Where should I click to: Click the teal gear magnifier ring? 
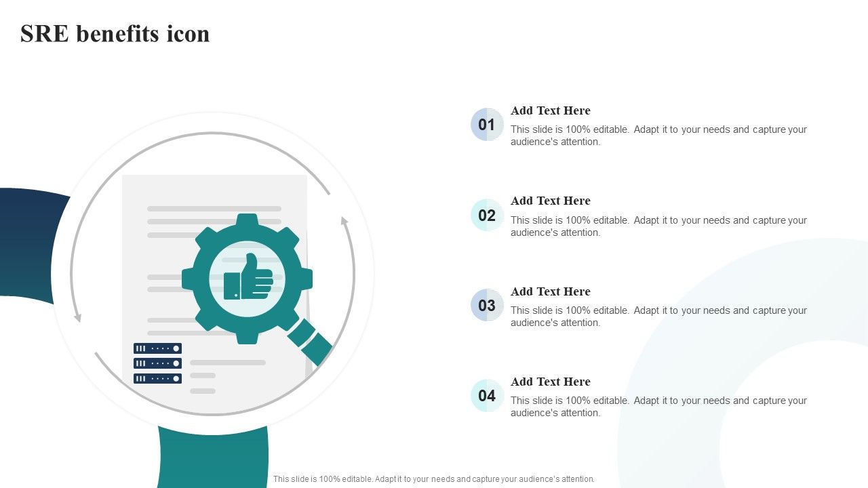[248, 279]
